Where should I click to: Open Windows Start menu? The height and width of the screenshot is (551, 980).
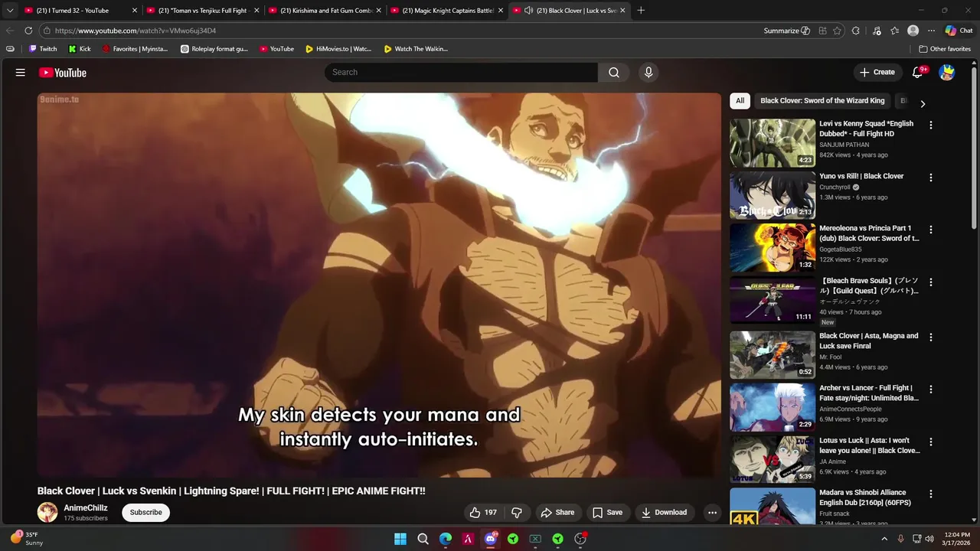point(400,539)
